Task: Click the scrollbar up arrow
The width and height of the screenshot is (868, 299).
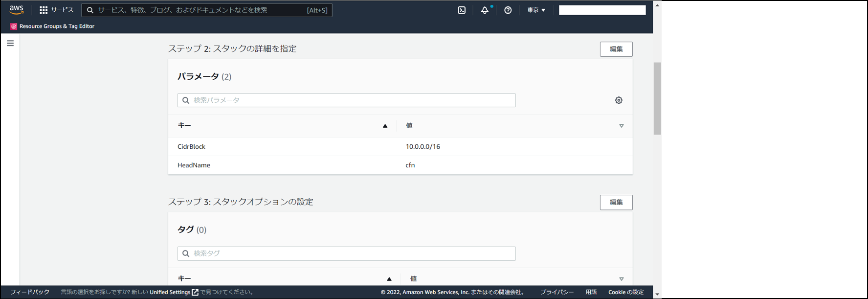Action: click(x=657, y=5)
